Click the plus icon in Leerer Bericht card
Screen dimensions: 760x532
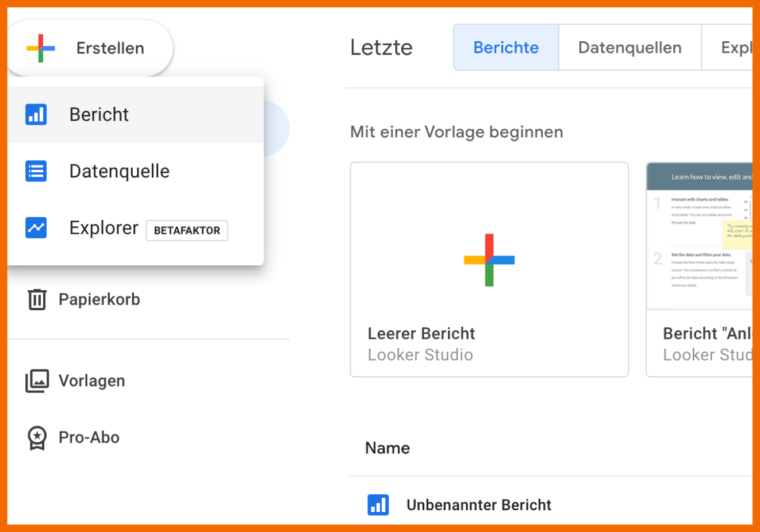(489, 260)
